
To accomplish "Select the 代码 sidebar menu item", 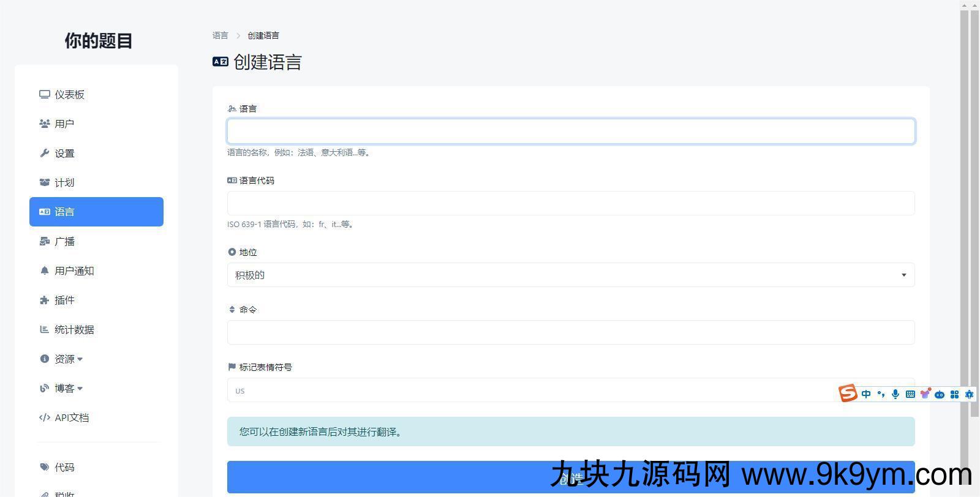I will pyautogui.click(x=64, y=467).
